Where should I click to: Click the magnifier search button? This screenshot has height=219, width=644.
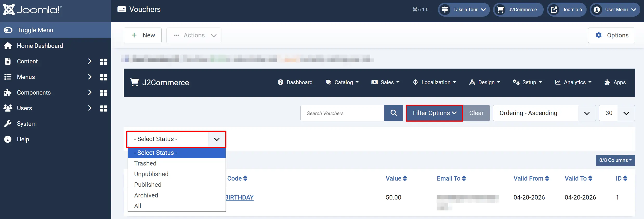coord(394,113)
